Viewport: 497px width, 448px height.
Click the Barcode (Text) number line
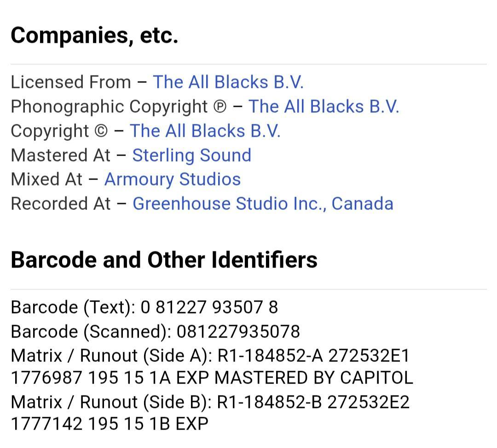[x=144, y=307]
